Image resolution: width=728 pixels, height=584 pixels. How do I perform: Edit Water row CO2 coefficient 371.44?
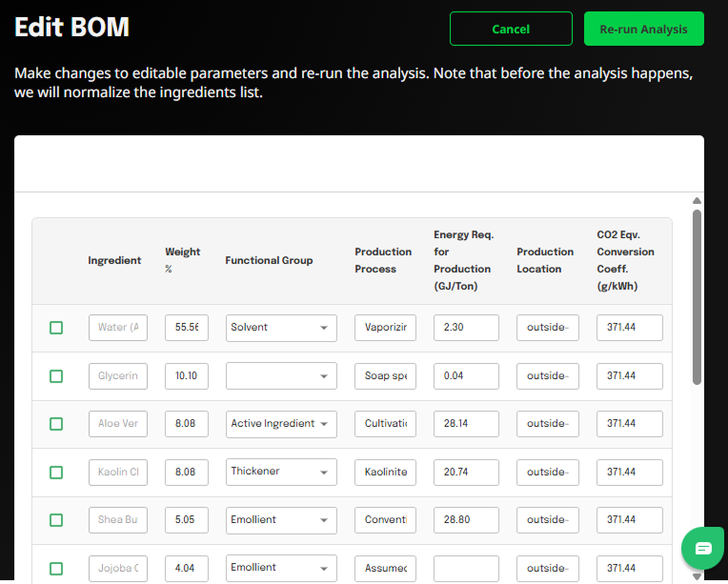pos(630,328)
